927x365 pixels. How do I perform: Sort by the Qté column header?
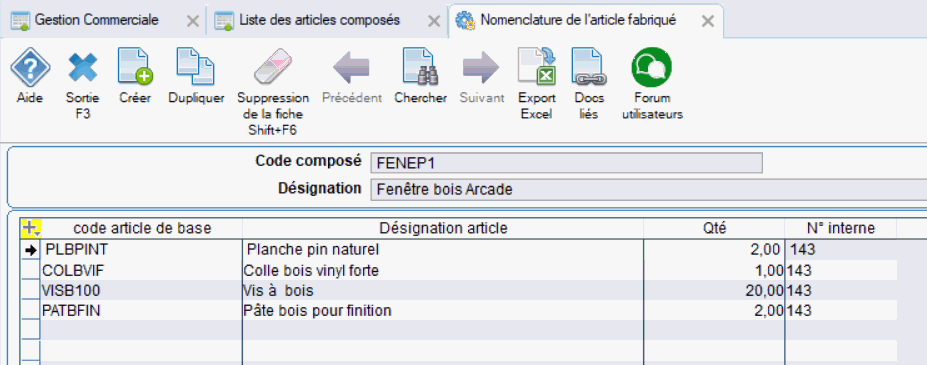coord(714,228)
